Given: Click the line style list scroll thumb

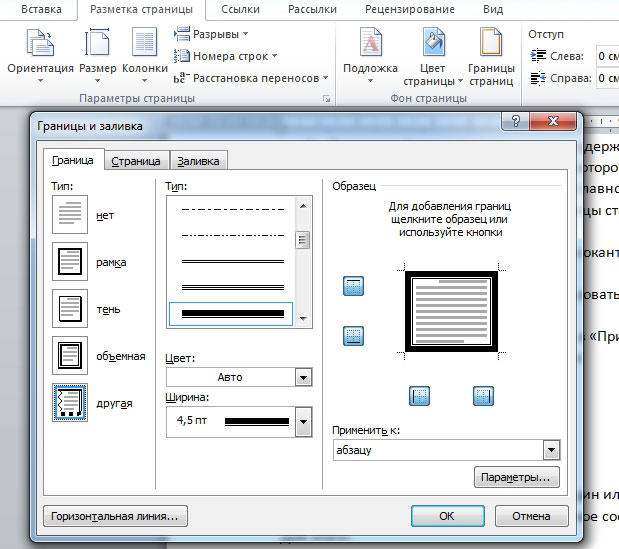Looking at the screenshot, I should pos(303,240).
